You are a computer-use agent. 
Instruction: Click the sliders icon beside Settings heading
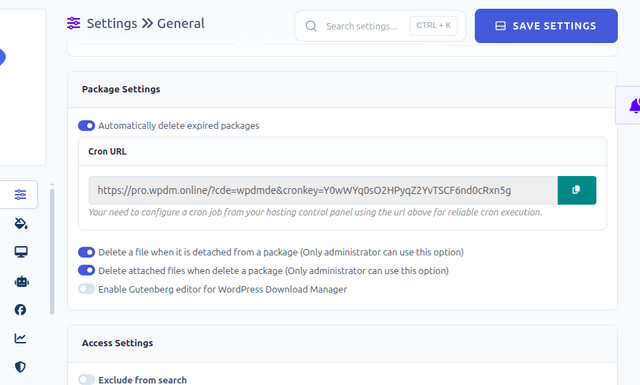pos(73,23)
